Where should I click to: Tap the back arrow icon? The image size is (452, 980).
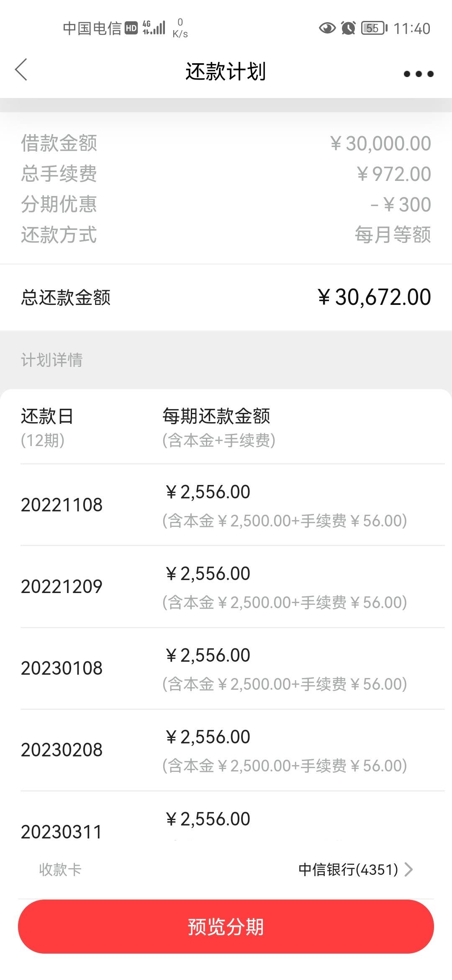tap(21, 70)
